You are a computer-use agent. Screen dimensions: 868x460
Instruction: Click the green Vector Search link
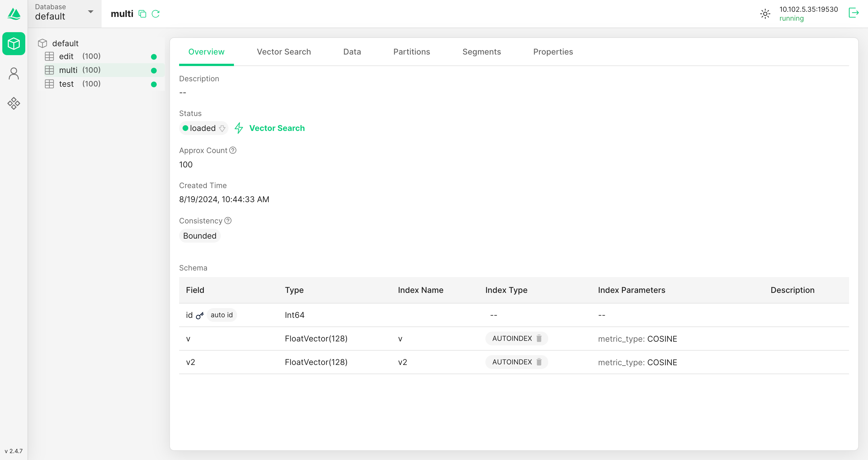click(x=277, y=128)
